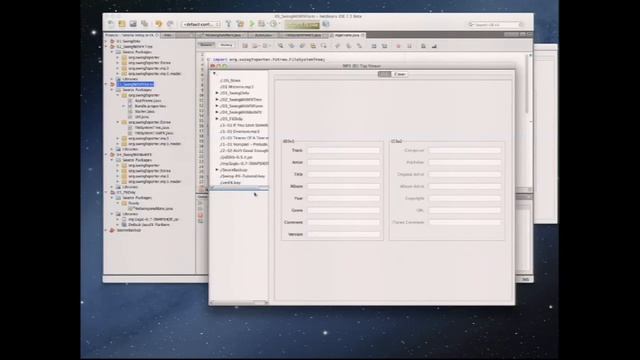
Task: Switch to the History view in the editor
Action: pyautogui.click(x=226, y=45)
